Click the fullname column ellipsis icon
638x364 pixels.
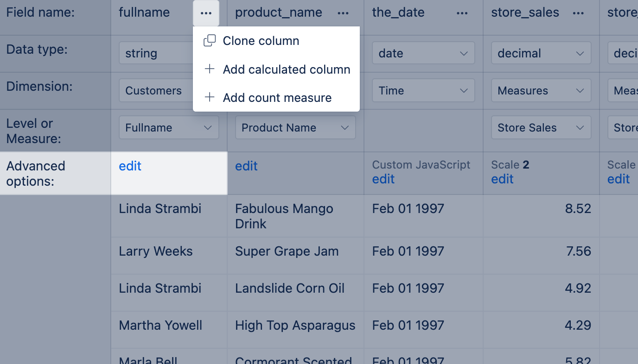[x=206, y=13]
